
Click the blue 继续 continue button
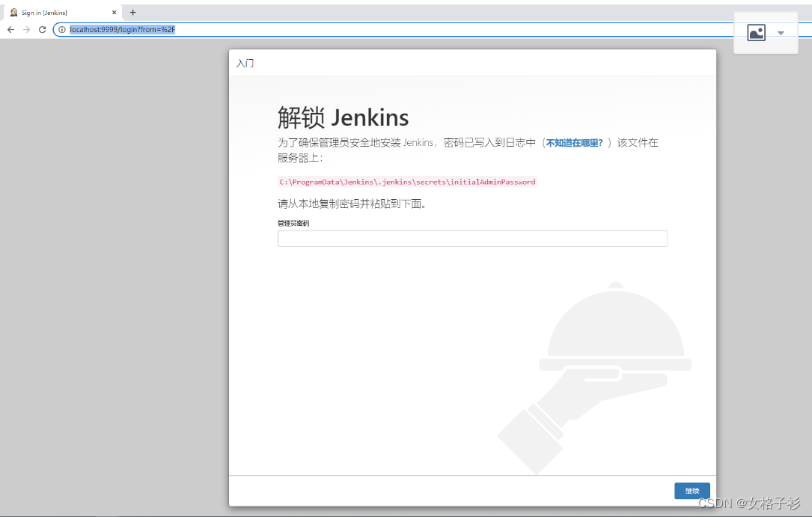coord(692,491)
